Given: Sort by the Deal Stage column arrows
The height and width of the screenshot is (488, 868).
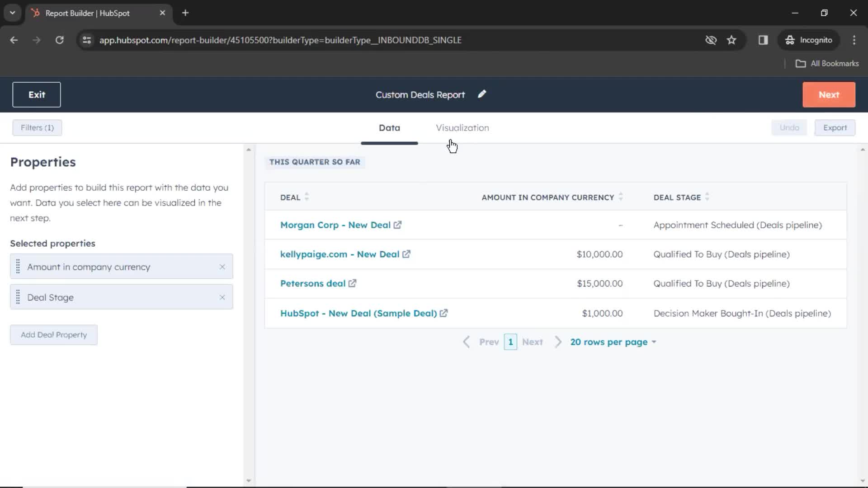Looking at the screenshot, I should click(x=707, y=197).
